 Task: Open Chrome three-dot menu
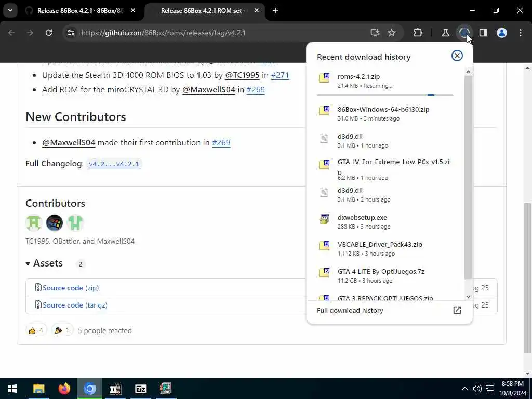point(521,33)
